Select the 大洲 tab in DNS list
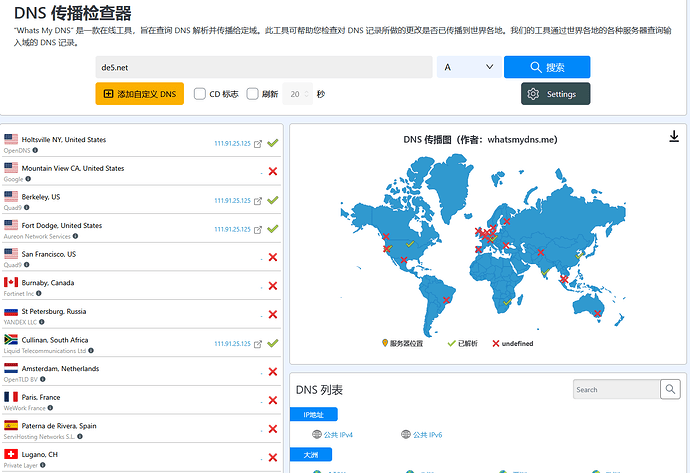The height and width of the screenshot is (473, 690). 311,455
